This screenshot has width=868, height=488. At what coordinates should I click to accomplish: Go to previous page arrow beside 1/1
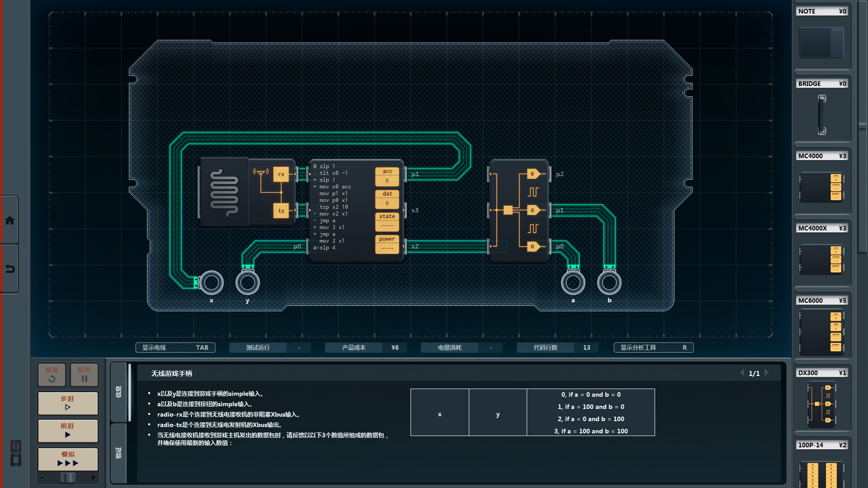742,373
